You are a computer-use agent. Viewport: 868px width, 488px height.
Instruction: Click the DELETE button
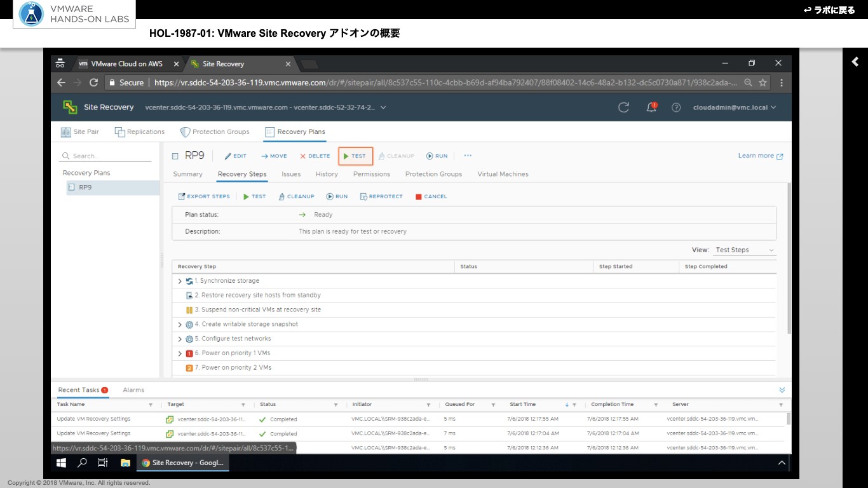point(315,156)
